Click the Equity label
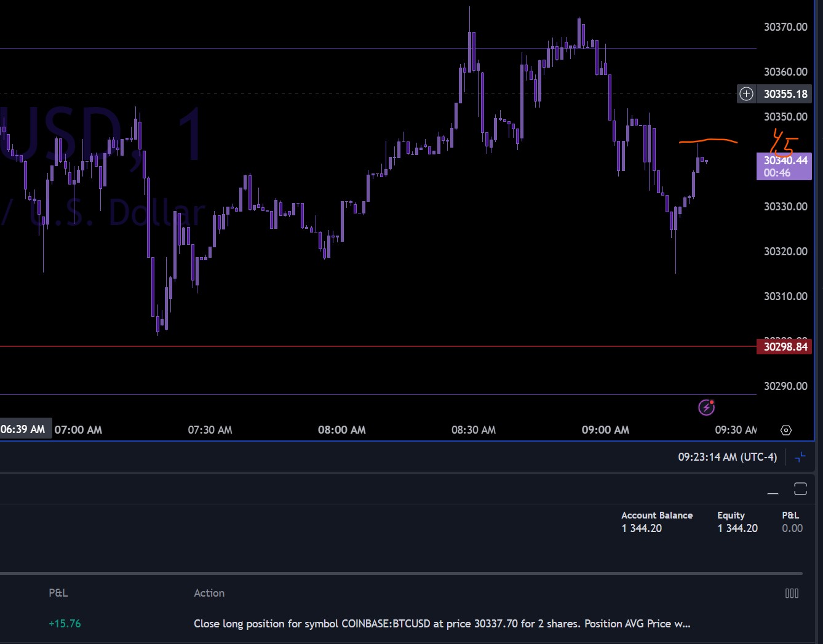The width and height of the screenshot is (823, 644). (x=731, y=515)
